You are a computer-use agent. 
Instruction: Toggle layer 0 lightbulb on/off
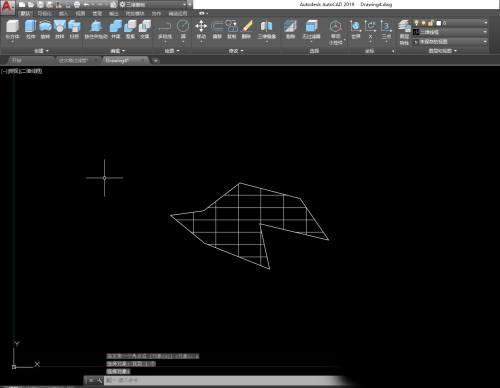pos(416,23)
